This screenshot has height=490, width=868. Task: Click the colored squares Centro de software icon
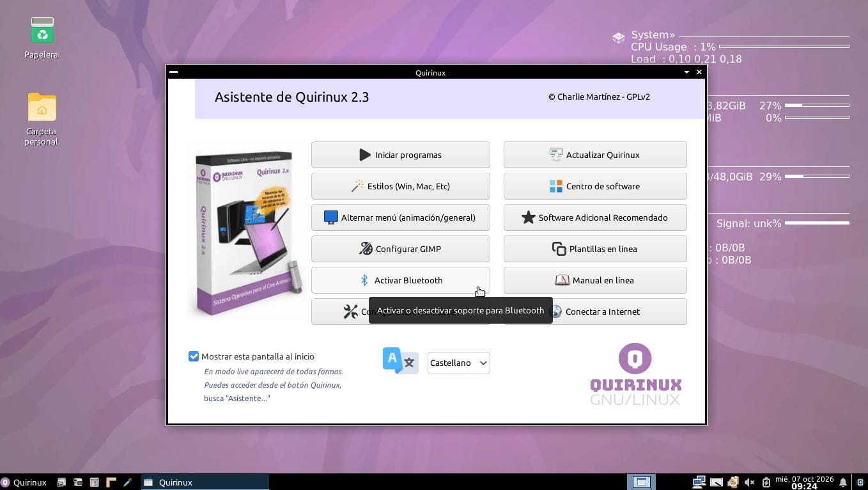(x=556, y=186)
